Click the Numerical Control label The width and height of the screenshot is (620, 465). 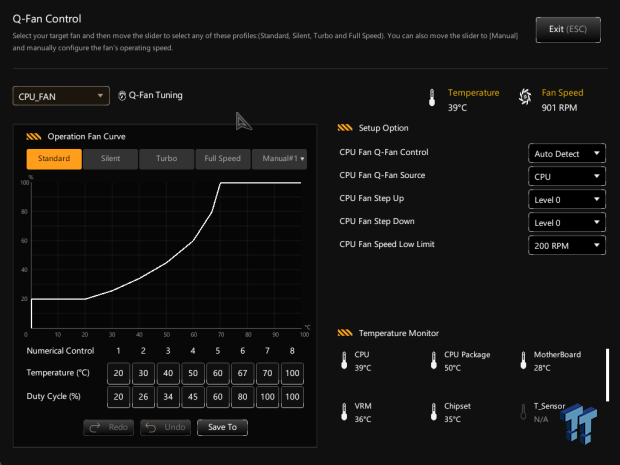[x=60, y=351]
